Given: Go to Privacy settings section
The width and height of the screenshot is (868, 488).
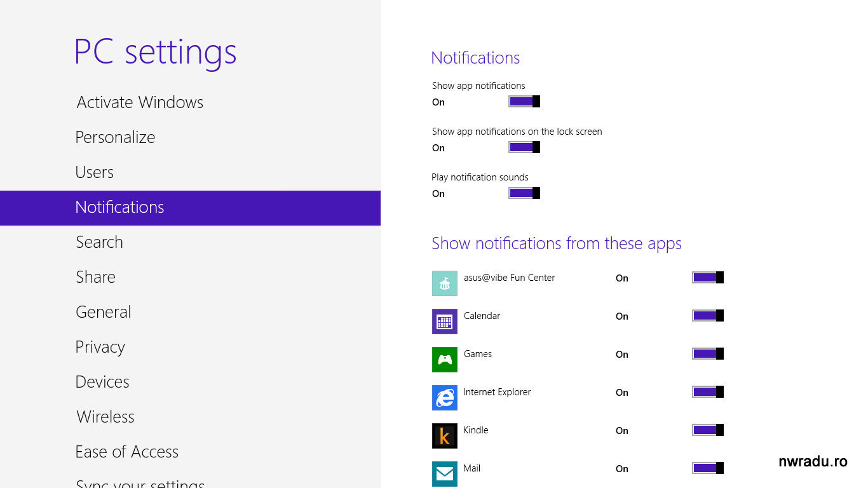Looking at the screenshot, I should coord(100,347).
